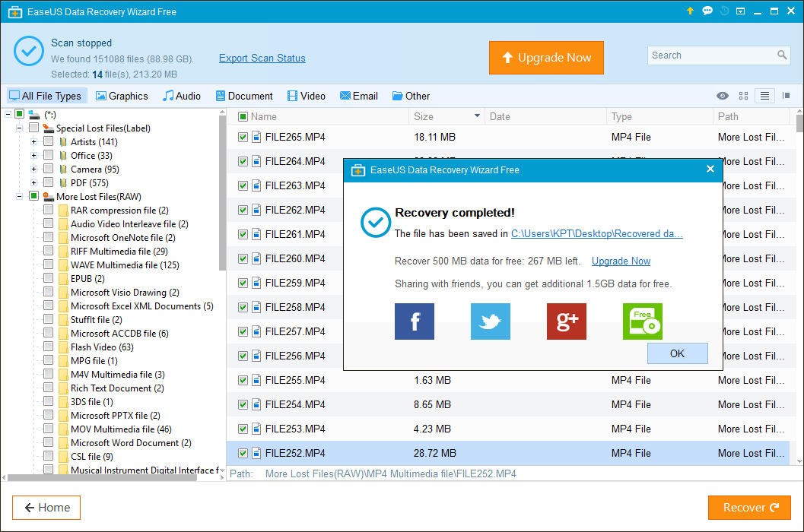Image resolution: width=804 pixels, height=532 pixels.
Task: Open the recovered data folder path link
Action: tap(597, 234)
